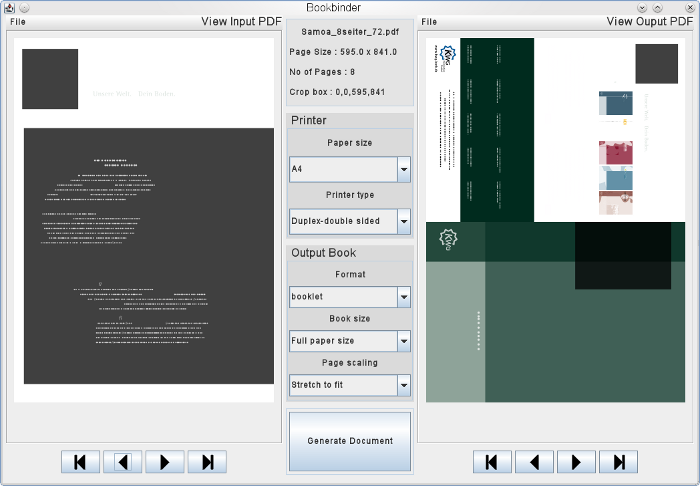Go to previous page of input PDF

tap(122, 462)
